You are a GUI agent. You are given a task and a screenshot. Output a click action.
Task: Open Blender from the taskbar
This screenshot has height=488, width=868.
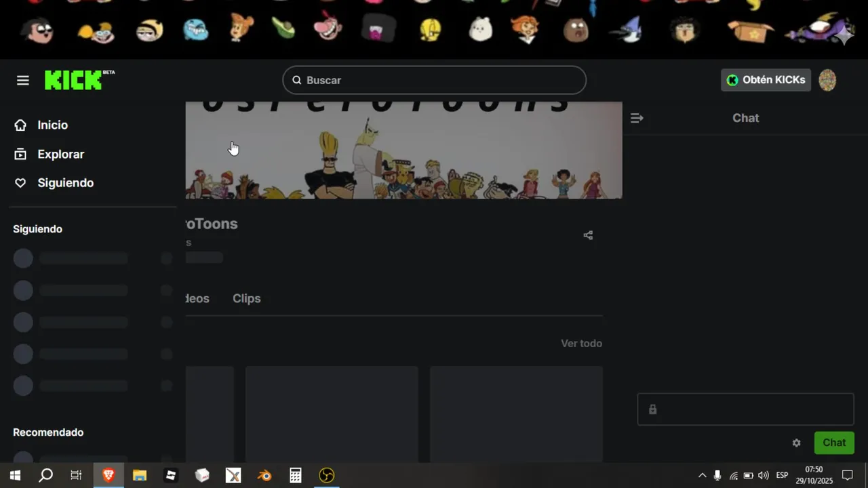click(x=264, y=475)
